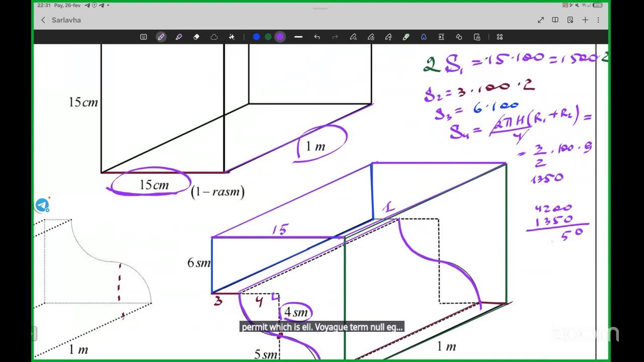Screen dimensions: 644x362
Task: Pick the blue pen color
Action: point(257,37)
